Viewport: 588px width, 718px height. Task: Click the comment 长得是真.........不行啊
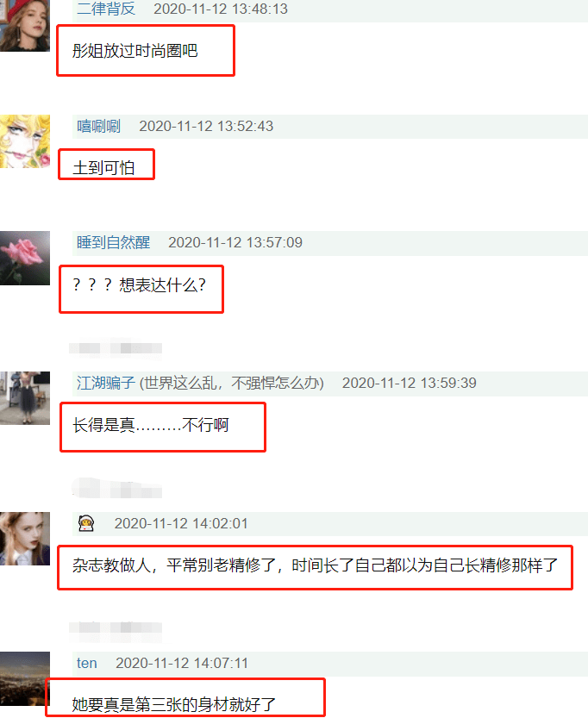pos(150,425)
